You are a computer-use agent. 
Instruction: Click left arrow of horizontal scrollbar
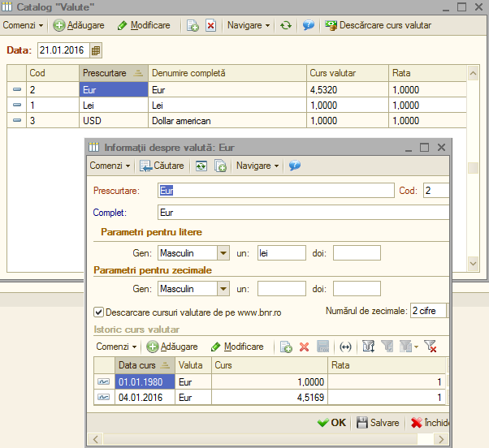(x=95, y=439)
